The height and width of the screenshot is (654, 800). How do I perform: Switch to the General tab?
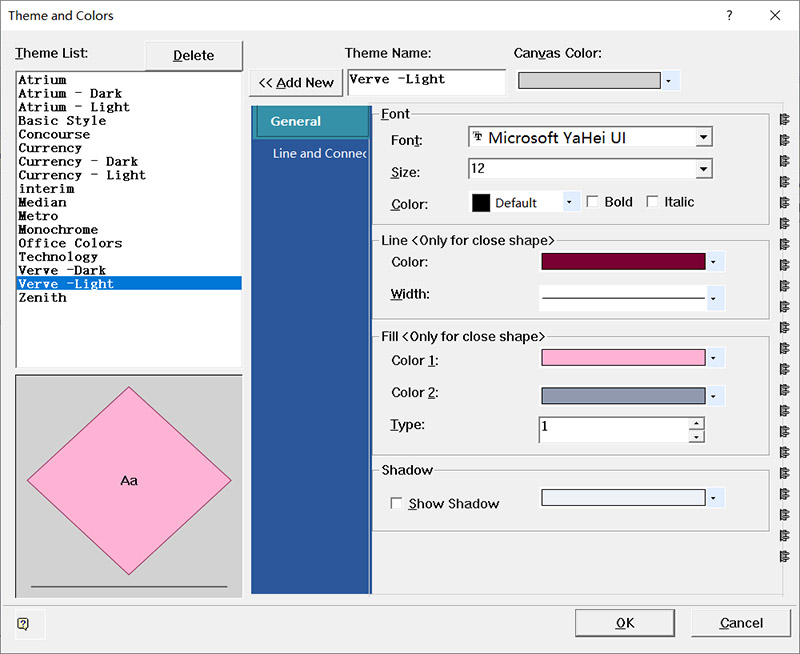point(311,121)
